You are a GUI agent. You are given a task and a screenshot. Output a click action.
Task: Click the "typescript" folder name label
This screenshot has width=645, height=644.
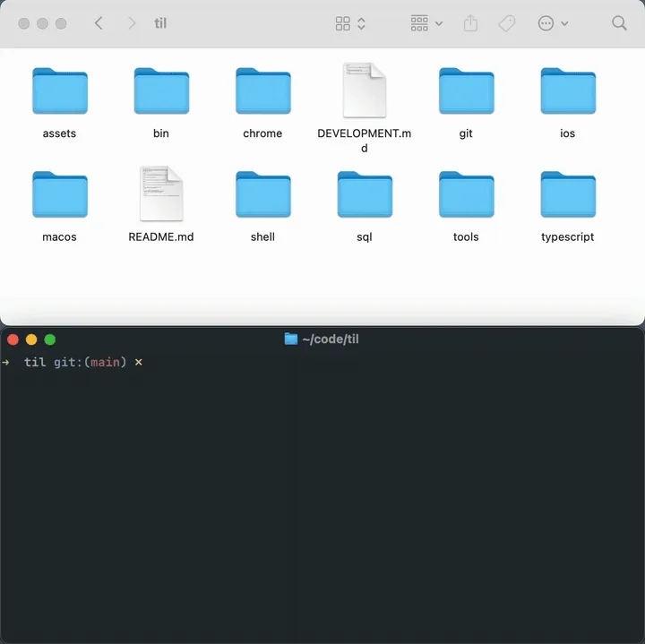click(568, 236)
